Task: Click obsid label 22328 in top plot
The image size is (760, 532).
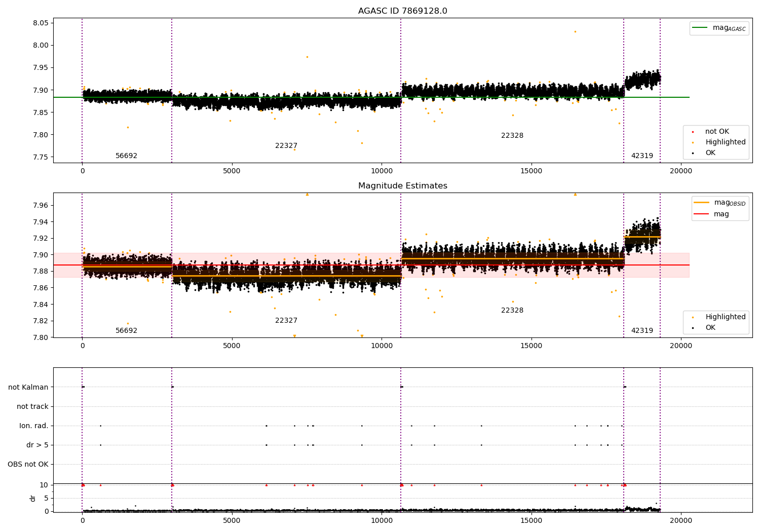Action: point(512,136)
